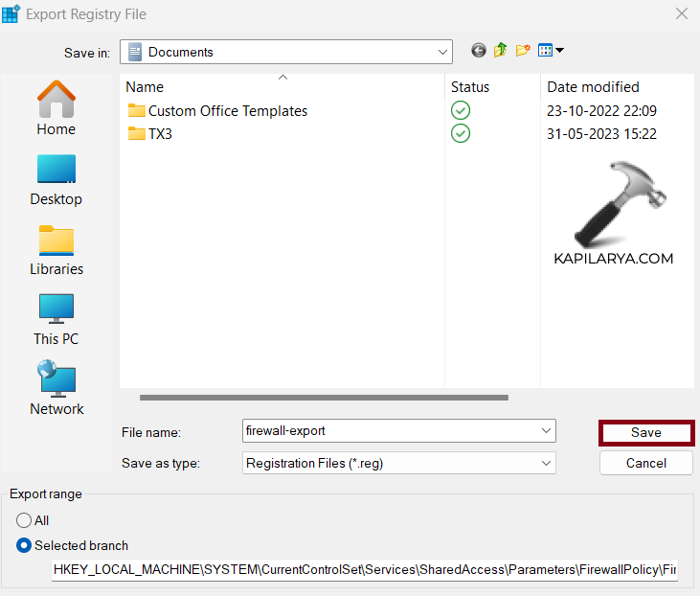Create a new folder
Viewport: 700px width, 596px height.
523,51
